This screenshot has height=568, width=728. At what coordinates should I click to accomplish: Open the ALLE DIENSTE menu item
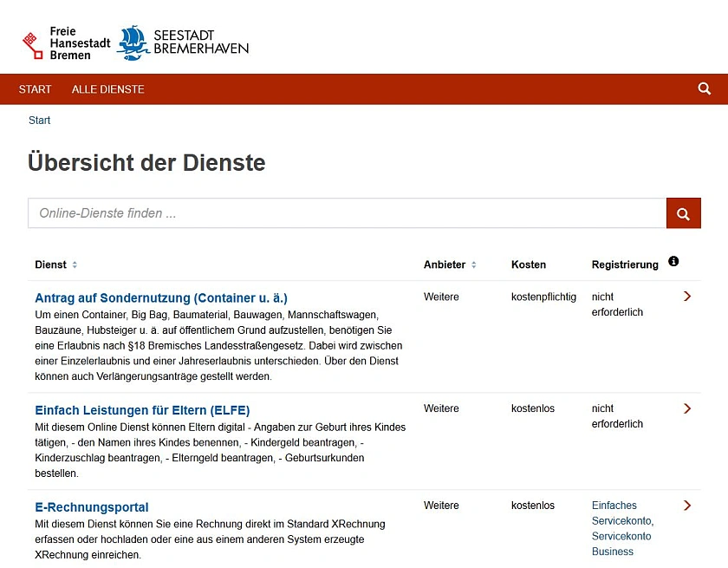(107, 88)
